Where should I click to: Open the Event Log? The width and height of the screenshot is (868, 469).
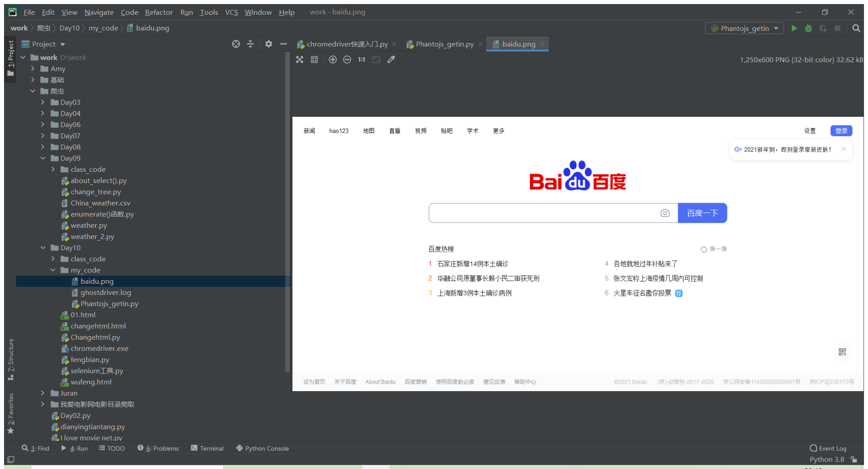[828, 448]
